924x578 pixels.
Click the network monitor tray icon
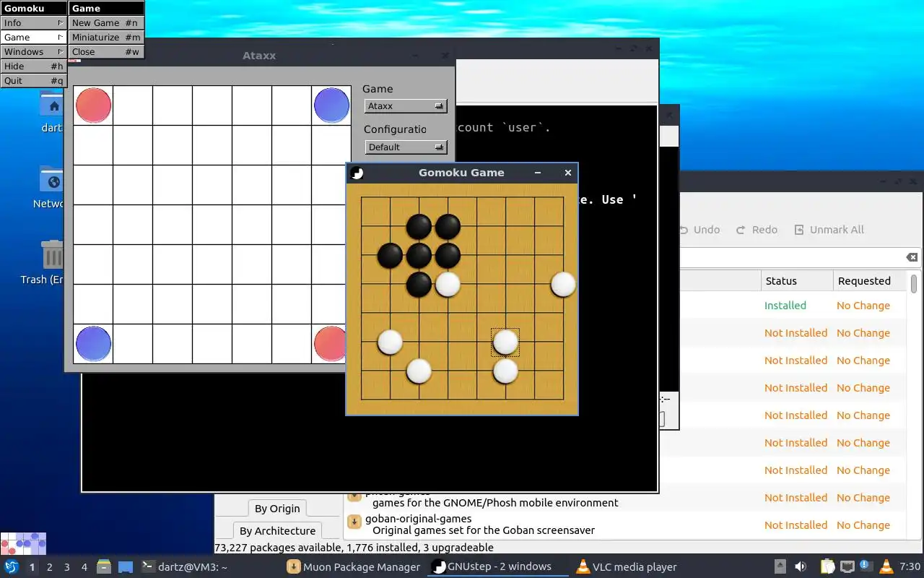847,566
